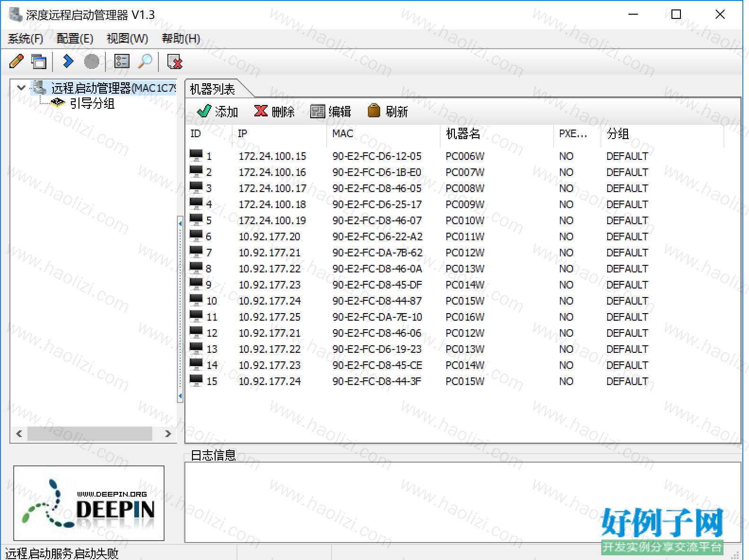Click MAC 90-E2-FC-D8-45-CE

point(377,365)
